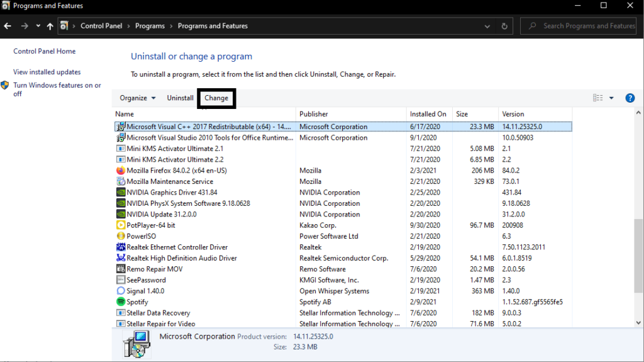Sort programs by Installed On column
The height and width of the screenshot is (362, 644).
tap(428, 114)
